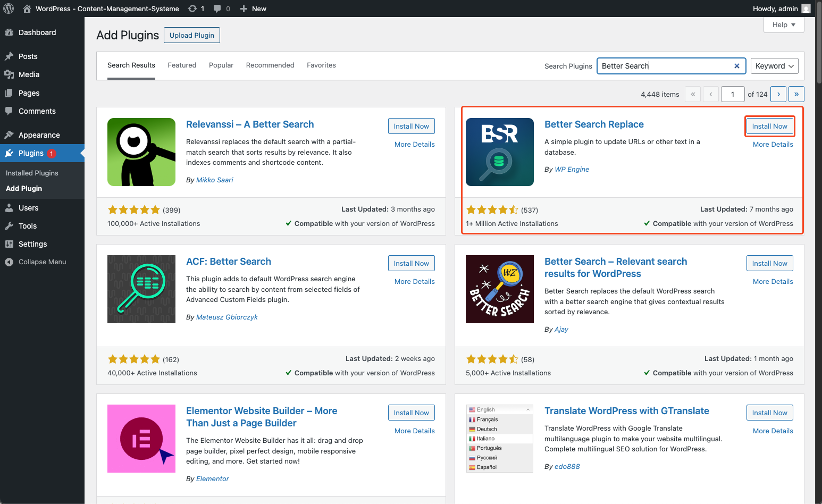Switch to the Featured tab
The height and width of the screenshot is (504, 822).
182,65
